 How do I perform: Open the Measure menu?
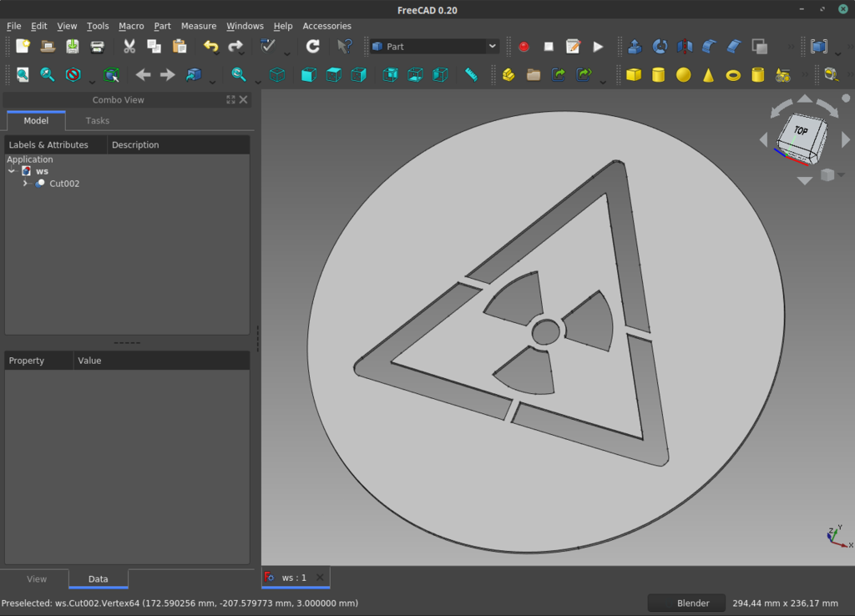199,26
